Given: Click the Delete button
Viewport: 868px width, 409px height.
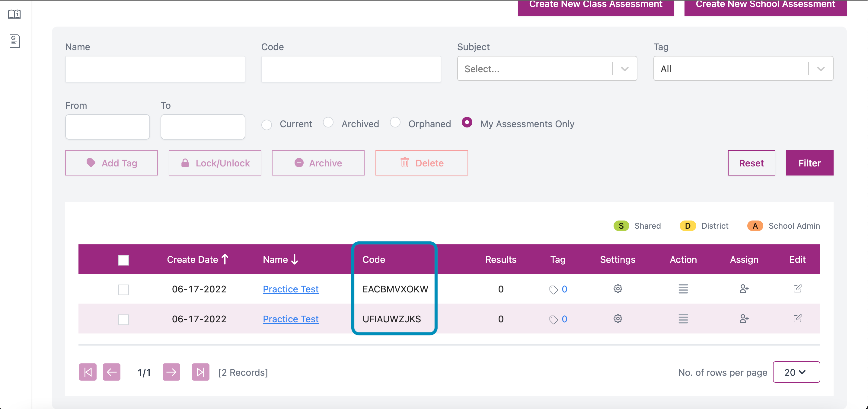Looking at the screenshot, I should click(x=422, y=163).
